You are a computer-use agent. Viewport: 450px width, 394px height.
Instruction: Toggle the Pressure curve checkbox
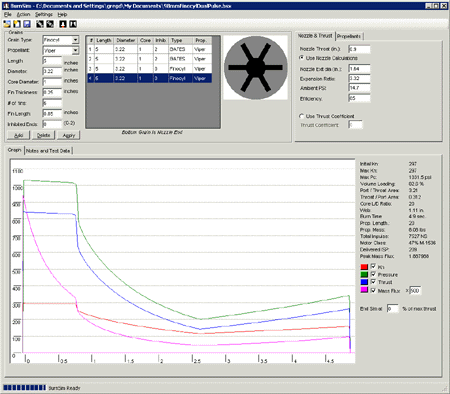(x=373, y=274)
